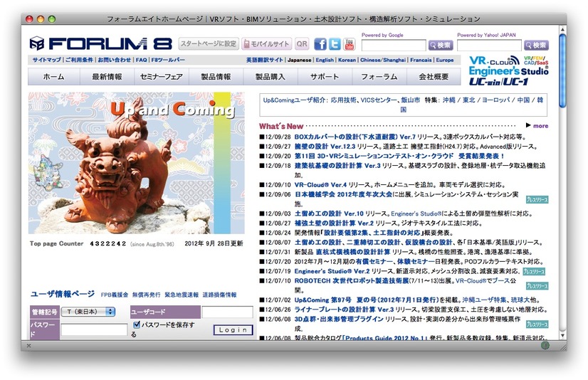Open the 製品購入 navigation tab

pyautogui.click(x=270, y=77)
